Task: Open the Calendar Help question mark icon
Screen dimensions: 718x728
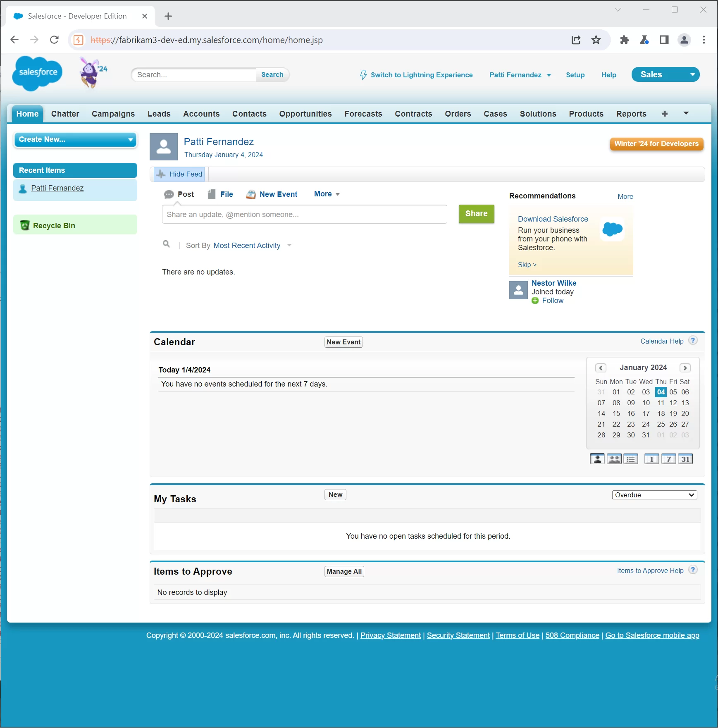Action: (692, 340)
